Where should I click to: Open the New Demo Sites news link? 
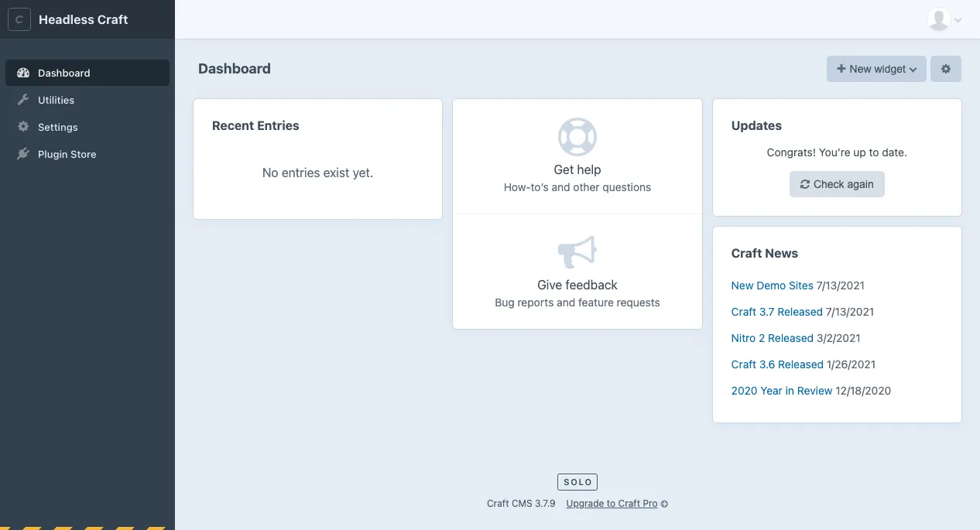click(x=773, y=286)
